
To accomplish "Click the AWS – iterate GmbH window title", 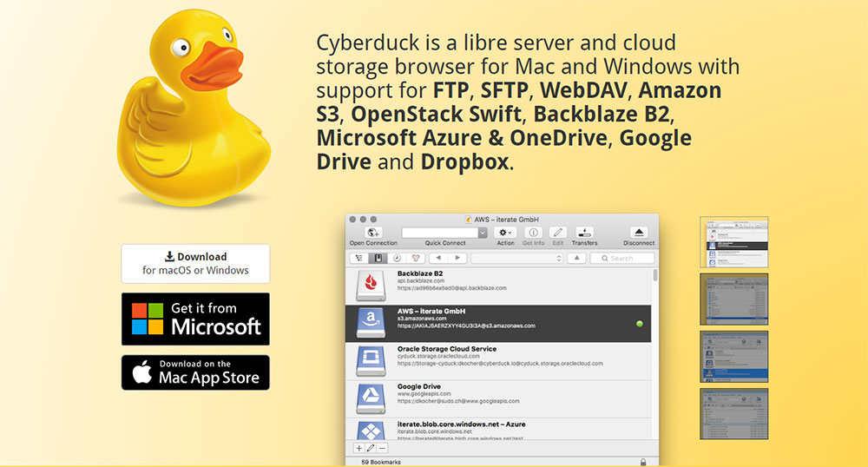I will tap(507, 220).
